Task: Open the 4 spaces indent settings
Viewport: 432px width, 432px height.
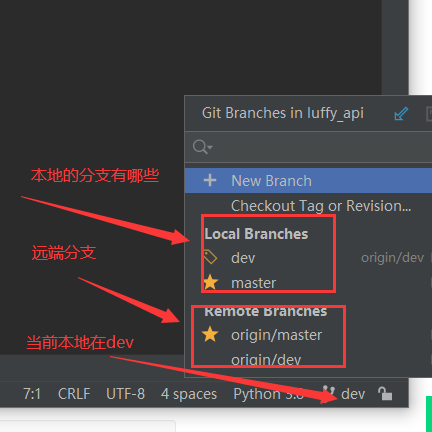Action: (x=189, y=394)
